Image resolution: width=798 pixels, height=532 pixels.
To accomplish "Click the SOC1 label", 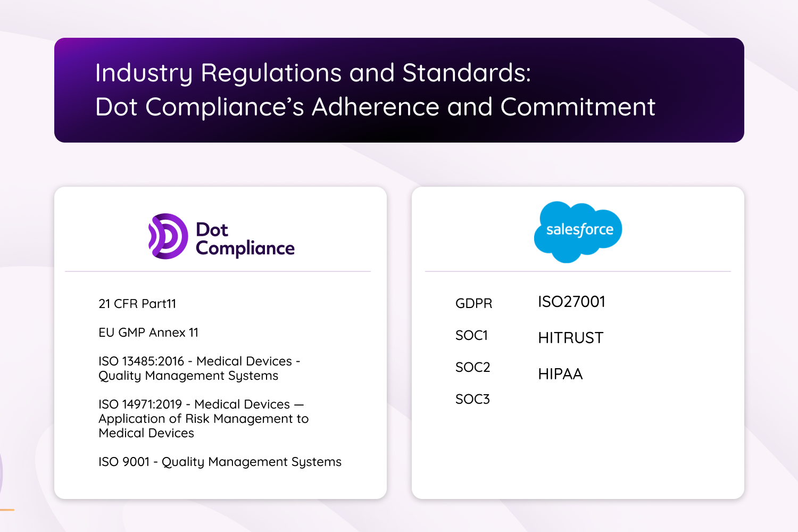I will coord(471,335).
